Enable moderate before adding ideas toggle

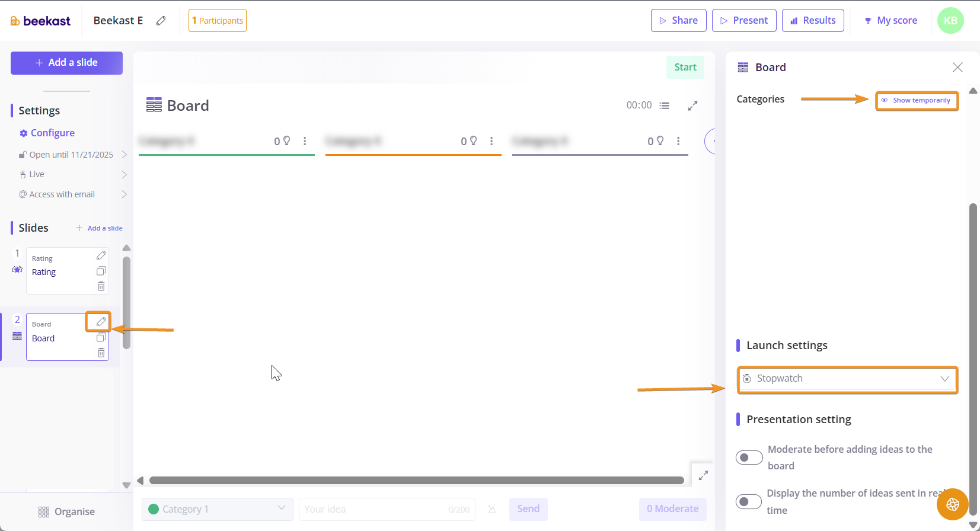coord(749,458)
